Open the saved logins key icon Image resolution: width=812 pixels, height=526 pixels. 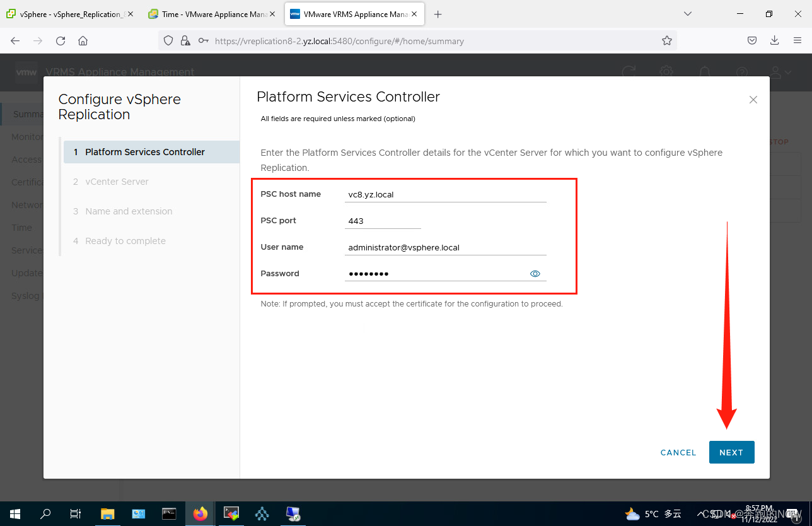click(x=203, y=41)
